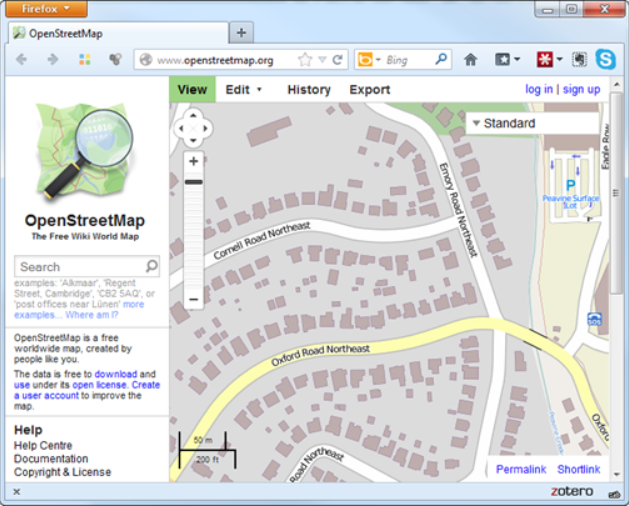629x506 pixels.
Task: Click the log in link
Action: click(539, 89)
